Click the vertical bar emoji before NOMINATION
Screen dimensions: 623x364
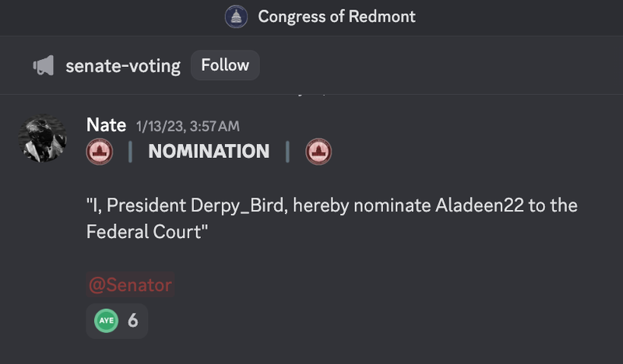point(130,152)
